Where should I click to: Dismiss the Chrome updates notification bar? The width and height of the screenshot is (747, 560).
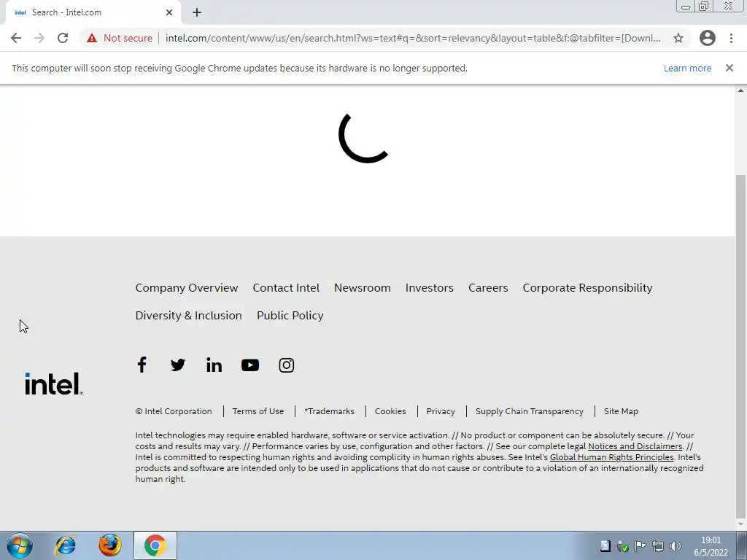point(729,68)
